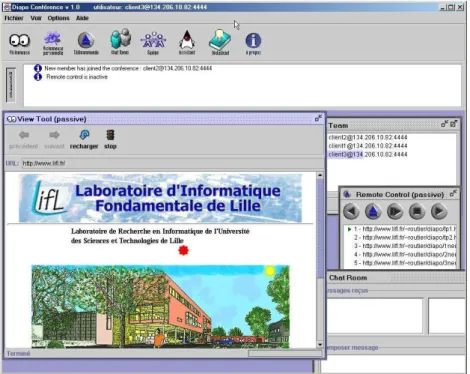Click the Team panel shrink icon
This screenshot has height=374, width=470.
point(444,124)
